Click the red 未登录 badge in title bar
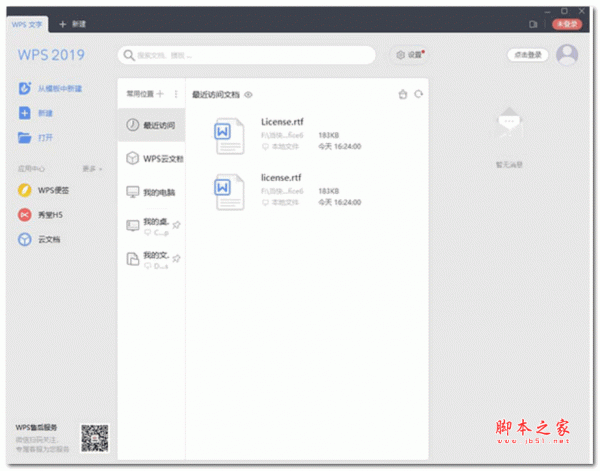600x471 pixels. (567, 24)
